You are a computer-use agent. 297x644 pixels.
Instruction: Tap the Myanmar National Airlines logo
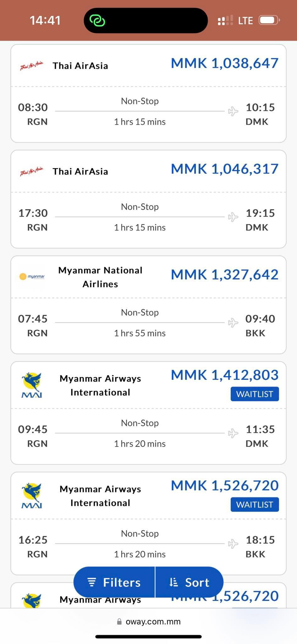pyautogui.click(x=32, y=277)
